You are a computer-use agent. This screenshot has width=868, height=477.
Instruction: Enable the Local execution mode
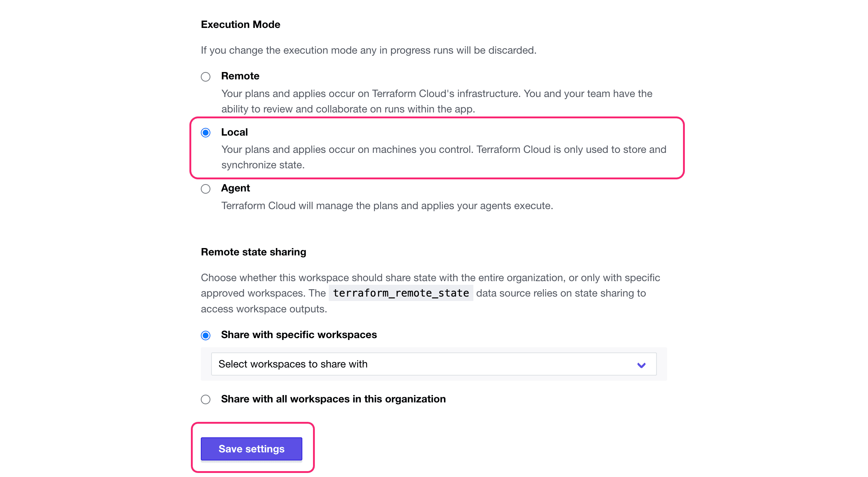(206, 132)
